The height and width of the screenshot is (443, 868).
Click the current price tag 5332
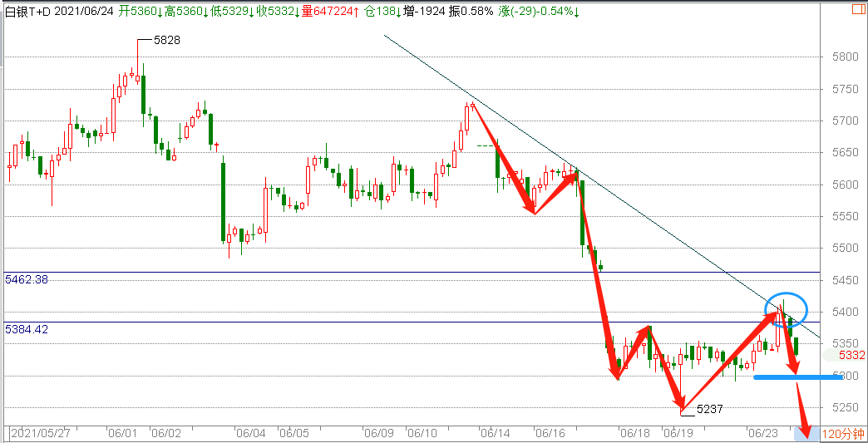(x=851, y=355)
